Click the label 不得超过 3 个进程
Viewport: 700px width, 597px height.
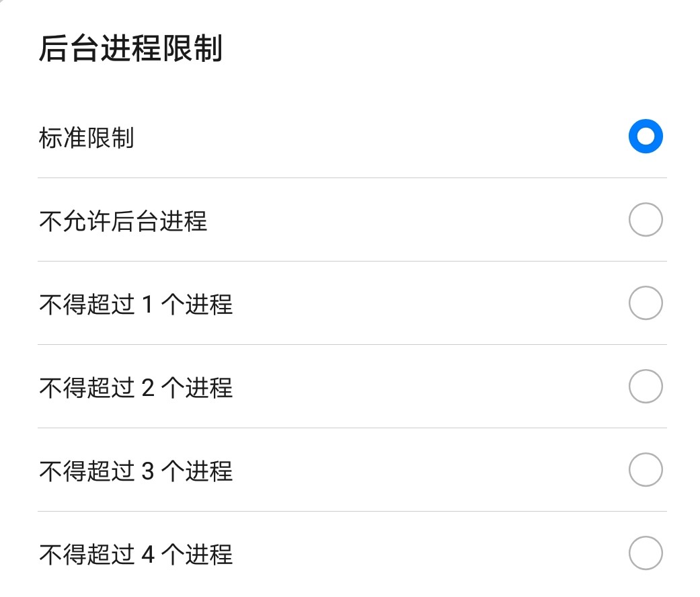point(136,471)
